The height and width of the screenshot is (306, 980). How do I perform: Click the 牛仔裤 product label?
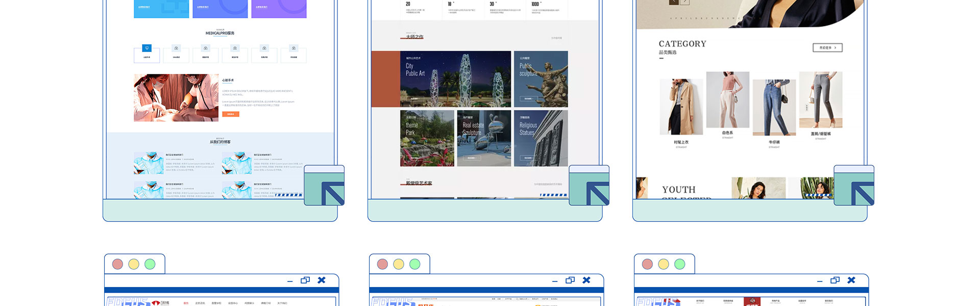click(774, 142)
